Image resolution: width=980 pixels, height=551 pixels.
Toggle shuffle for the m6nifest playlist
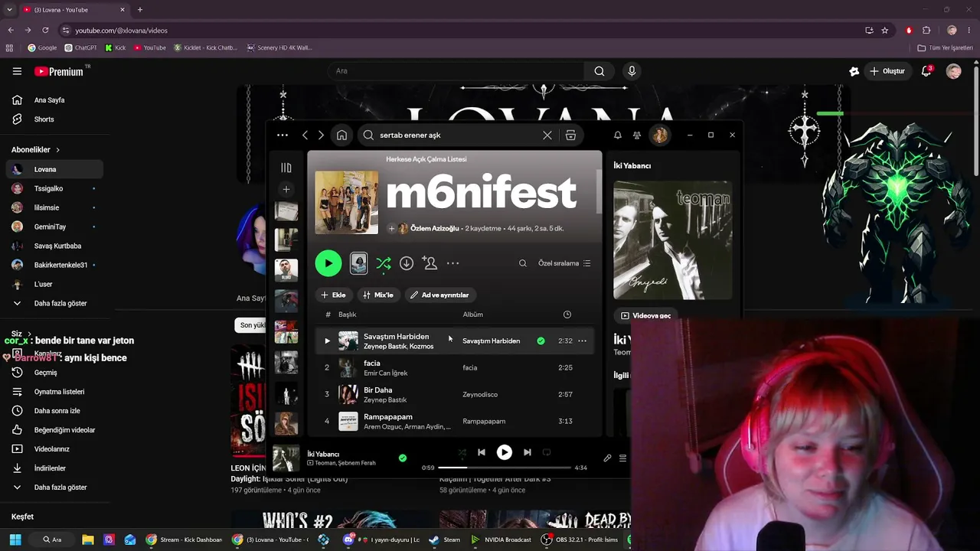(x=384, y=263)
